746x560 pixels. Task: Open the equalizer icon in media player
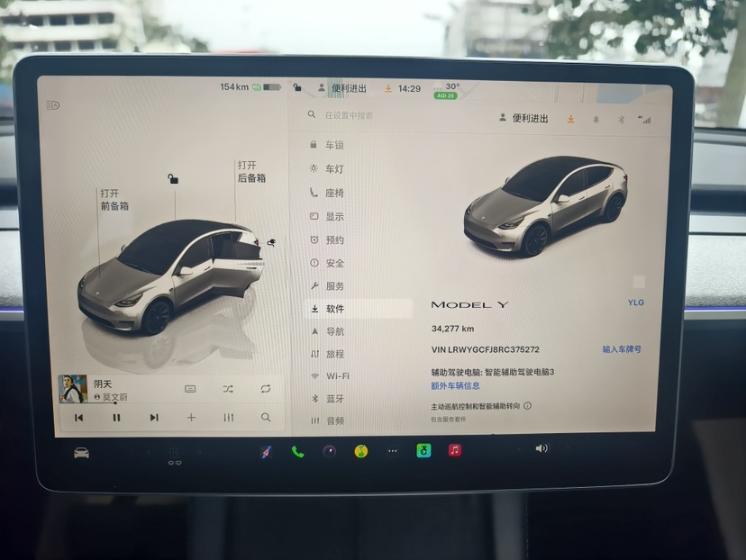[228, 418]
